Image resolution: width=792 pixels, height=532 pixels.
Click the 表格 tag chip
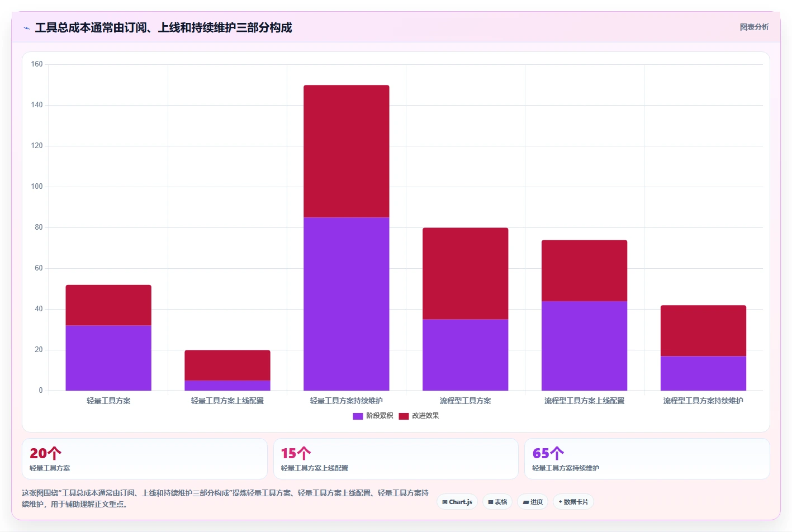pos(497,502)
